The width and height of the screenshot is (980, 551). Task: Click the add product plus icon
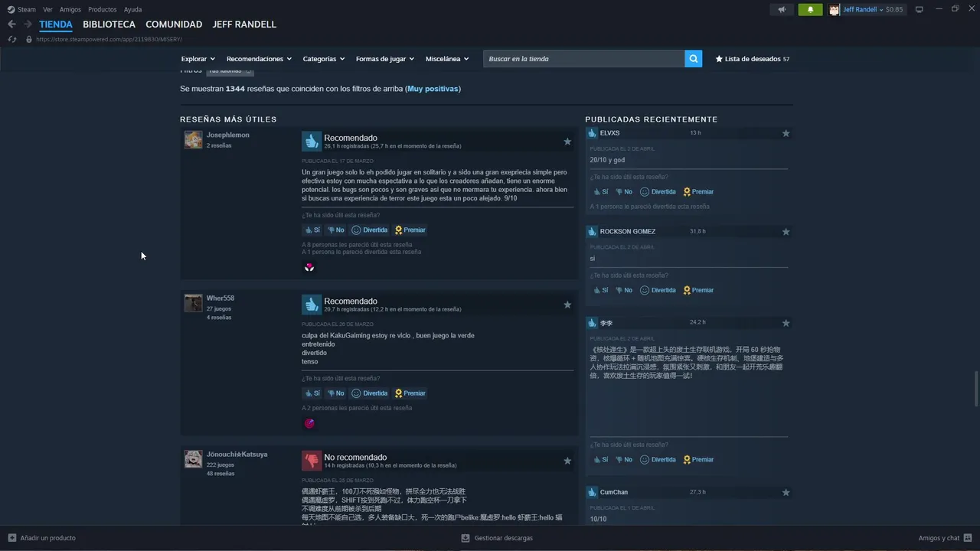click(x=11, y=538)
